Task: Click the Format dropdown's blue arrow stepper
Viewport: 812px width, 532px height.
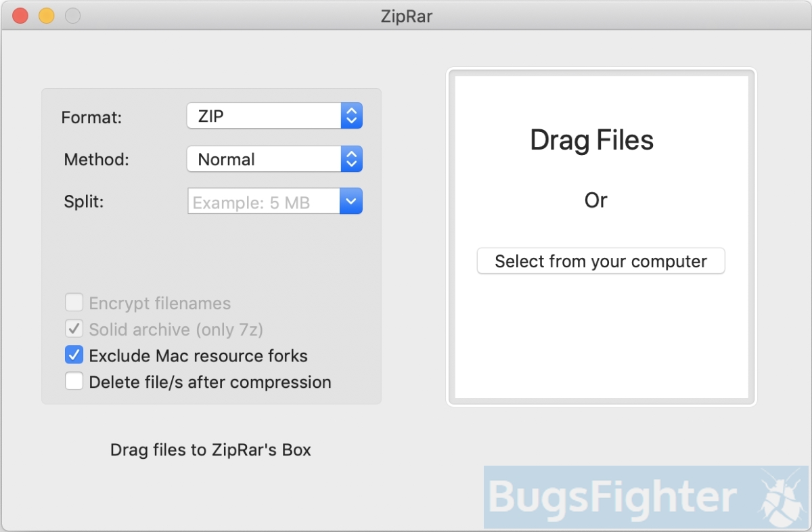Action: [x=351, y=116]
